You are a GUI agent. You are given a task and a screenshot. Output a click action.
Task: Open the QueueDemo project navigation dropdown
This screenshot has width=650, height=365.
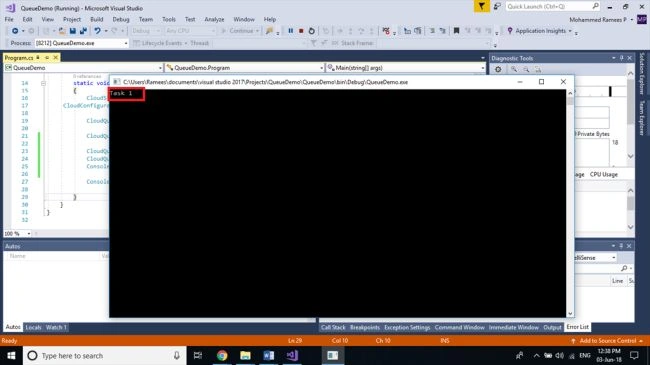(x=83, y=68)
